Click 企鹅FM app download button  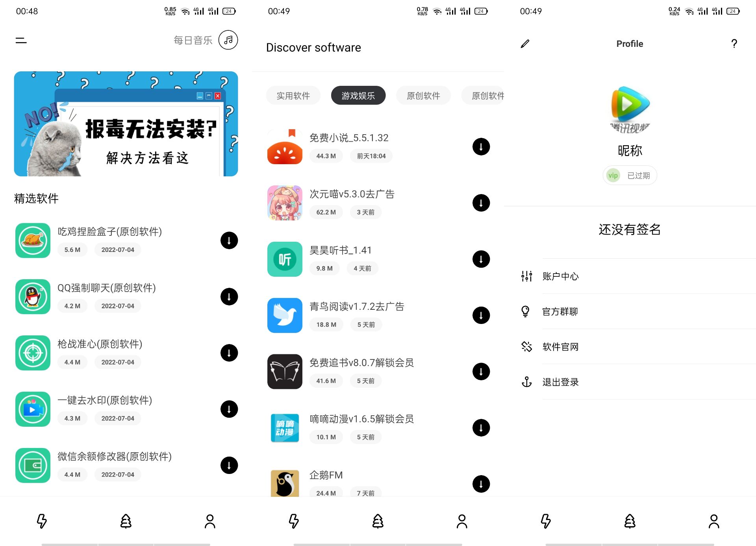[481, 484]
